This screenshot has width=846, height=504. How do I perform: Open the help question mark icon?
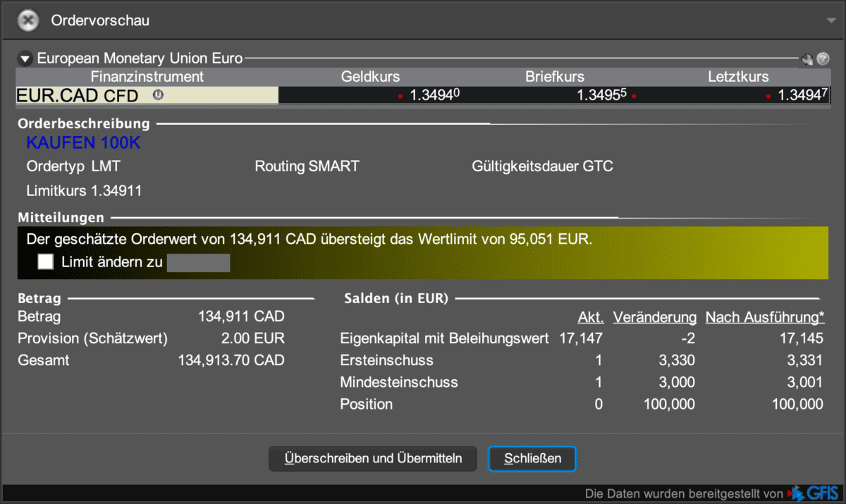823,59
